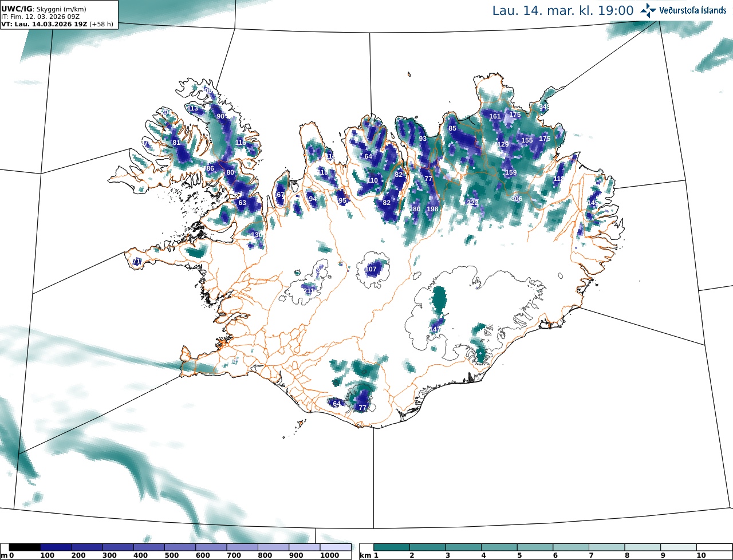The height and width of the screenshot is (560, 733).
Task: Click the visibility value 198 on the map
Action: [x=432, y=209]
